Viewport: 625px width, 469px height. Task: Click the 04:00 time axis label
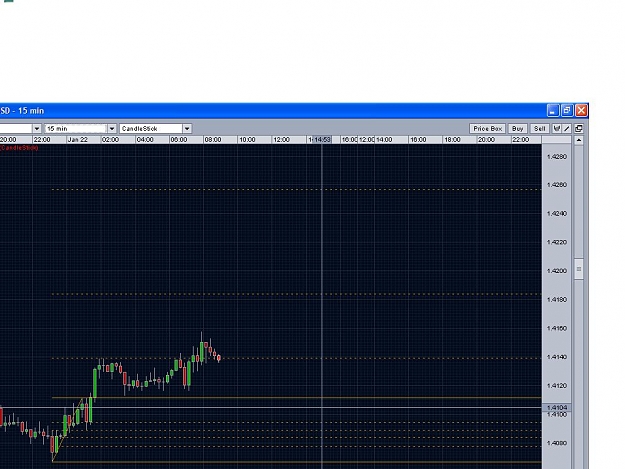[145, 139]
